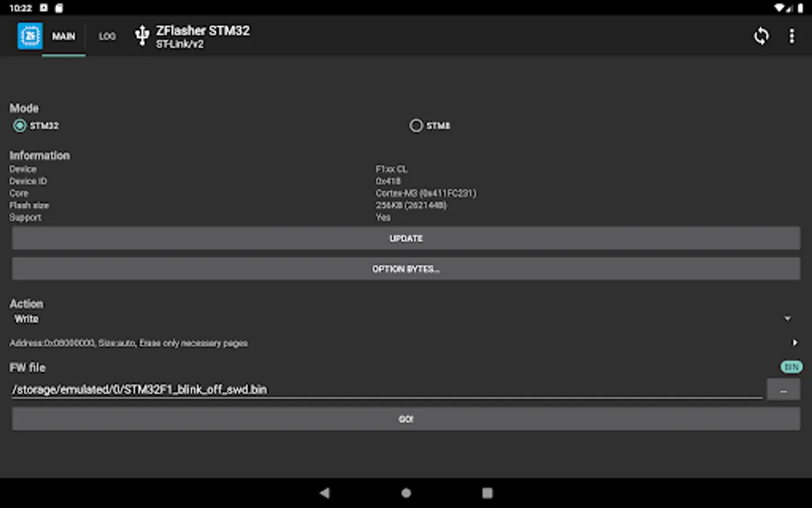Image resolution: width=812 pixels, height=508 pixels.
Task: Click the Wi-Fi status bar icon
Action: pos(779,8)
